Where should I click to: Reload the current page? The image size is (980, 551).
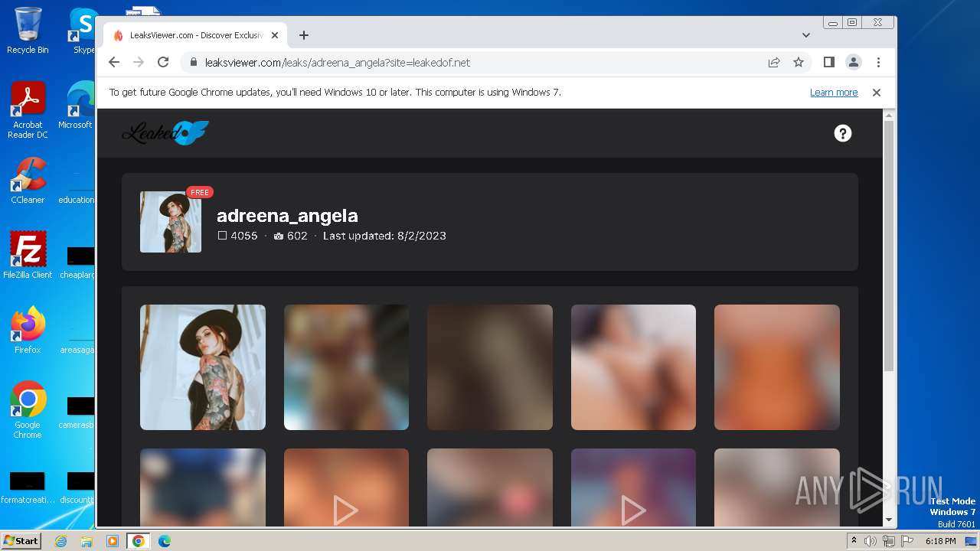click(x=163, y=62)
